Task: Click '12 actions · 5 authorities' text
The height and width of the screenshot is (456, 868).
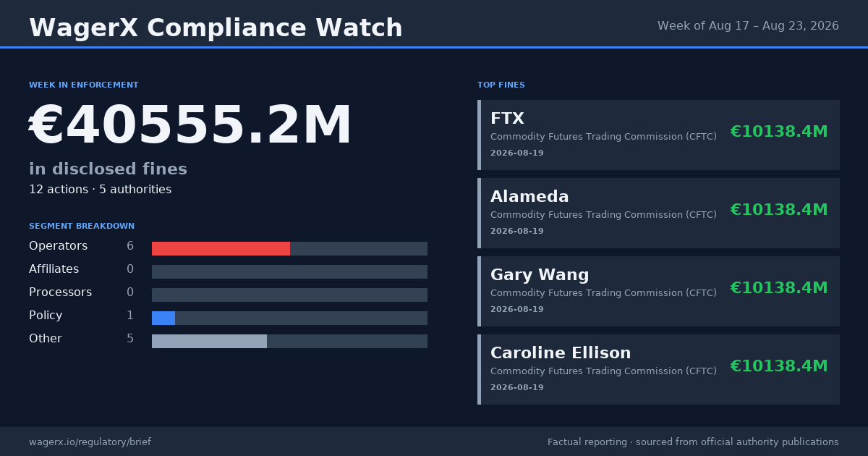Action: (x=100, y=190)
